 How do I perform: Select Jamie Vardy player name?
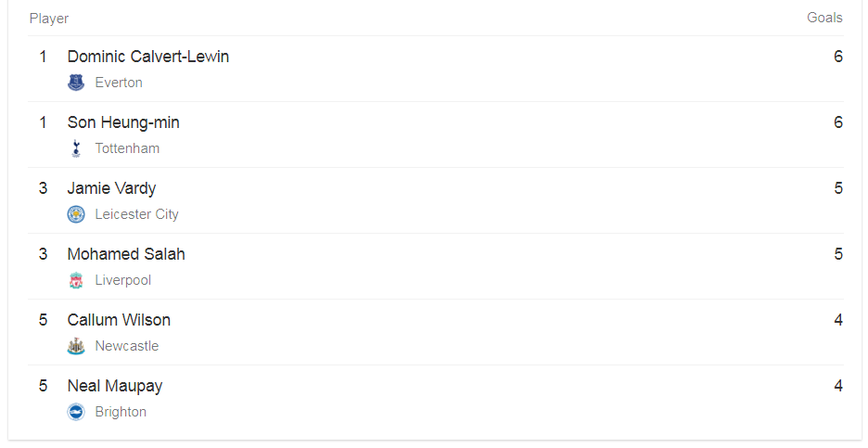click(112, 188)
